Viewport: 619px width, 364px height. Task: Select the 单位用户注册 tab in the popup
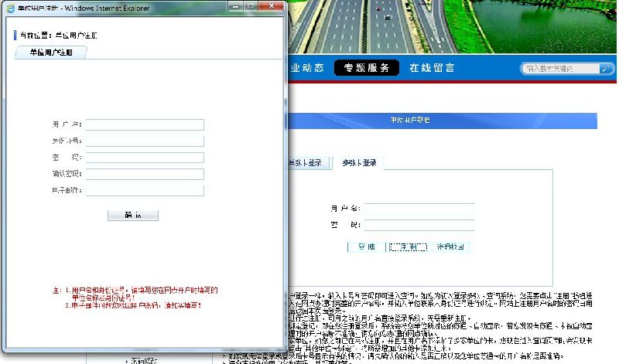(50, 52)
